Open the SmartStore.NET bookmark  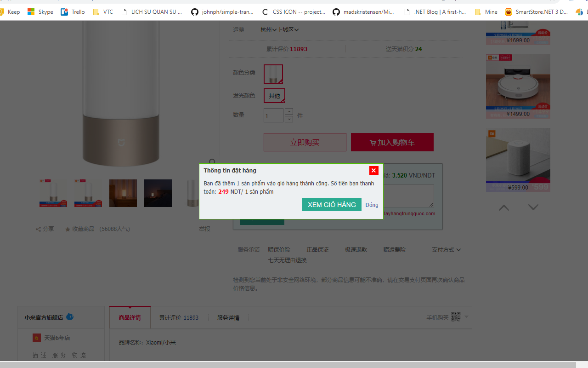537,12
